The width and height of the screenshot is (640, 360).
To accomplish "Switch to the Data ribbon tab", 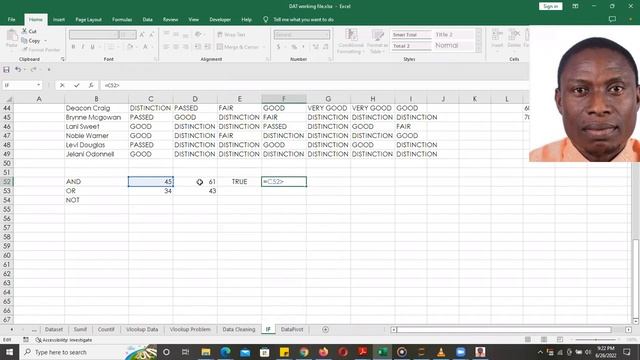I will click(147, 19).
